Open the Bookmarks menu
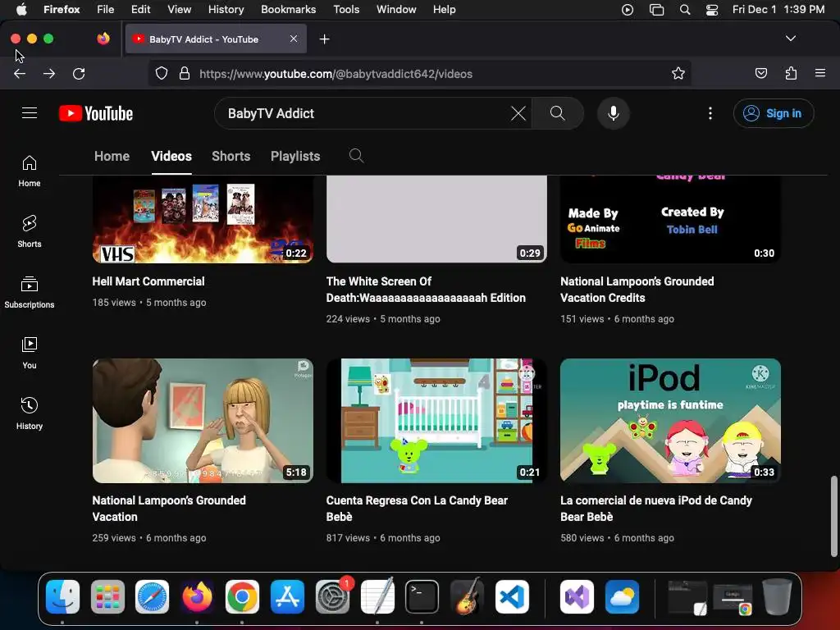The width and height of the screenshot is (840, 630). pos(288,9)
